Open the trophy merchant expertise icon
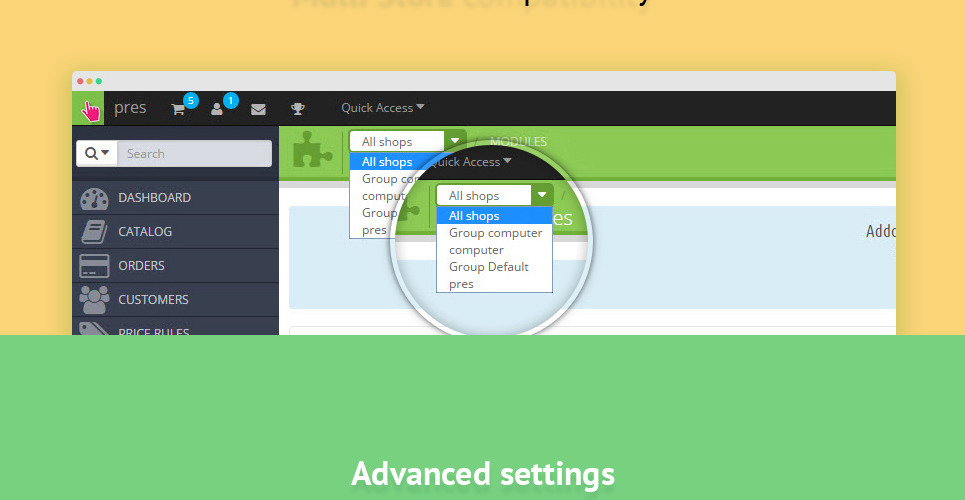The width and height of the screenshot is (965, 500). click(x=298, y=109)
